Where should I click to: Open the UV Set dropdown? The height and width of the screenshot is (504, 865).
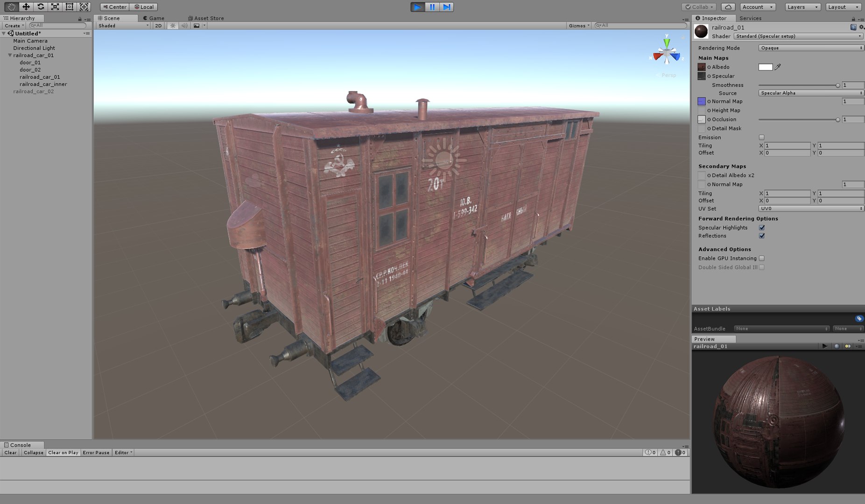pyautogui.click(x=811, y=209)
